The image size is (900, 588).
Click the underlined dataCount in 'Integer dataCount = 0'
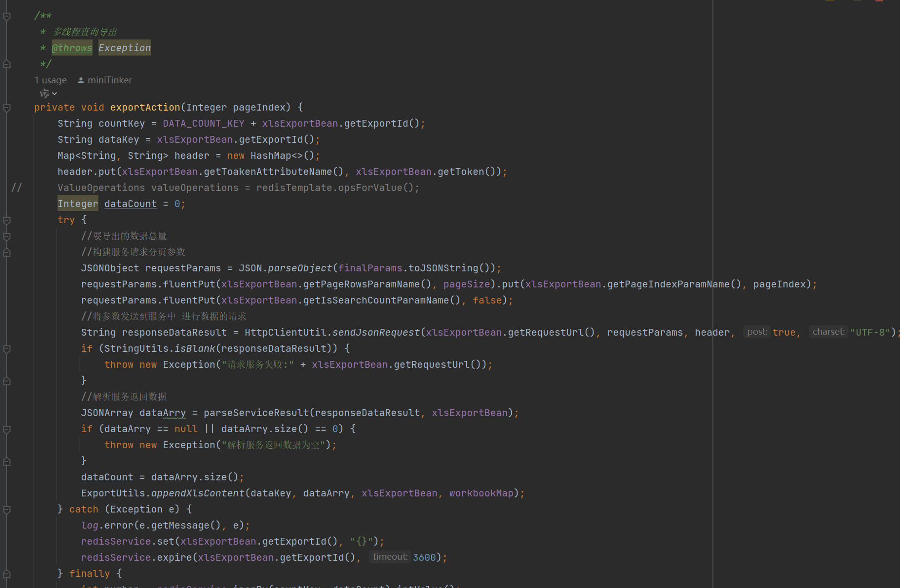pyautogui.click(x=131, y=204)
